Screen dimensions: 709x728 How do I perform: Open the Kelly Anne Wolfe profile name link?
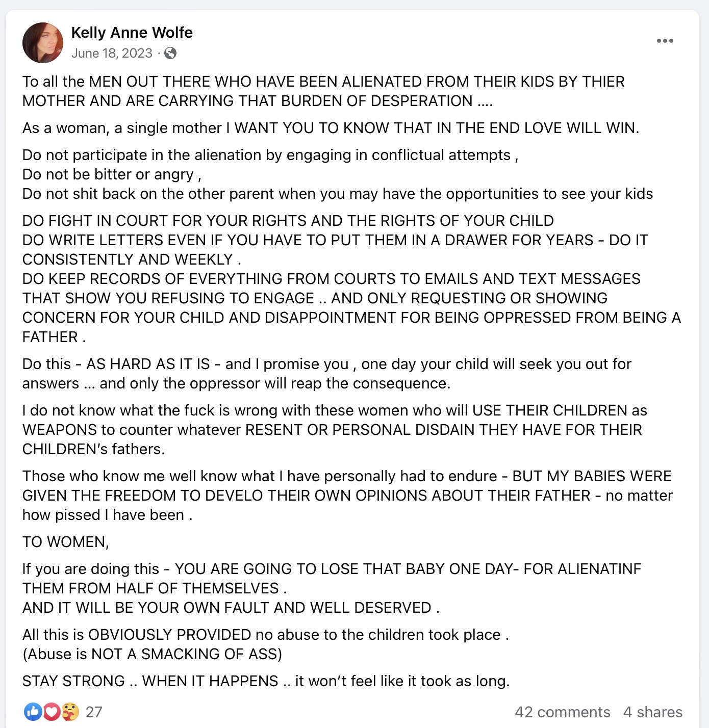[x=132, y=33]
